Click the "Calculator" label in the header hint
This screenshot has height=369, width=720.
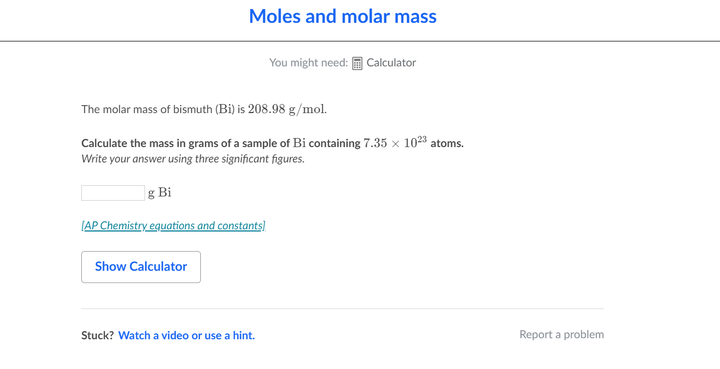[391, 63]
